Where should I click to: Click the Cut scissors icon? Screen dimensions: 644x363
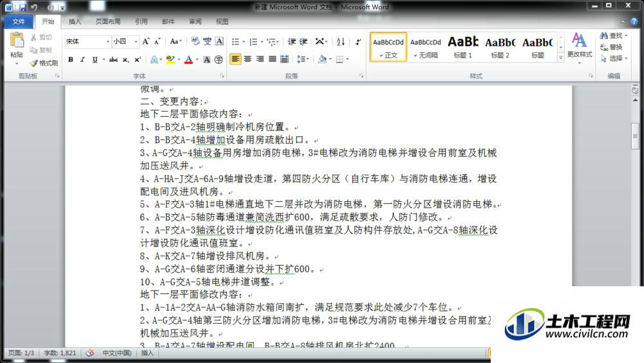[33, 37]
